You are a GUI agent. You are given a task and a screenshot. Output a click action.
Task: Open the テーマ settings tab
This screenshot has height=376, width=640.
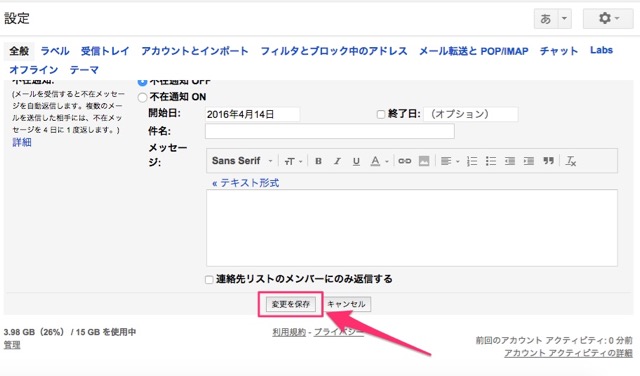(x=84, y=70)
